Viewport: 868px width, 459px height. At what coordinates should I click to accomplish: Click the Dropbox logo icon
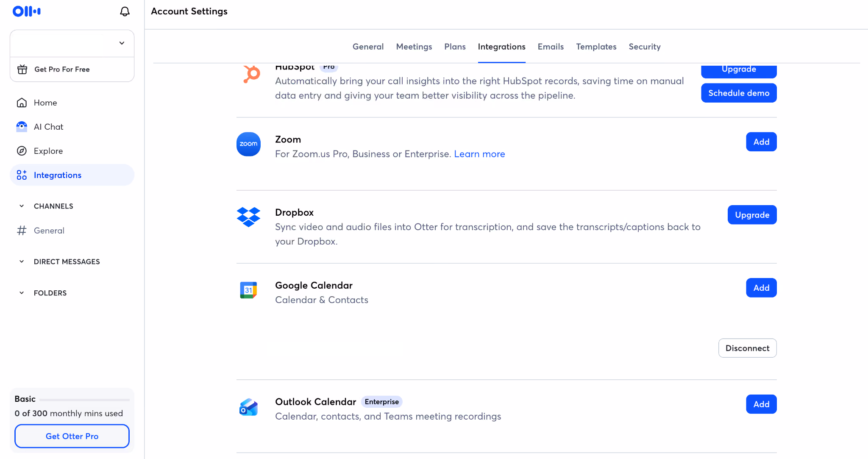[x=248, y=217]
